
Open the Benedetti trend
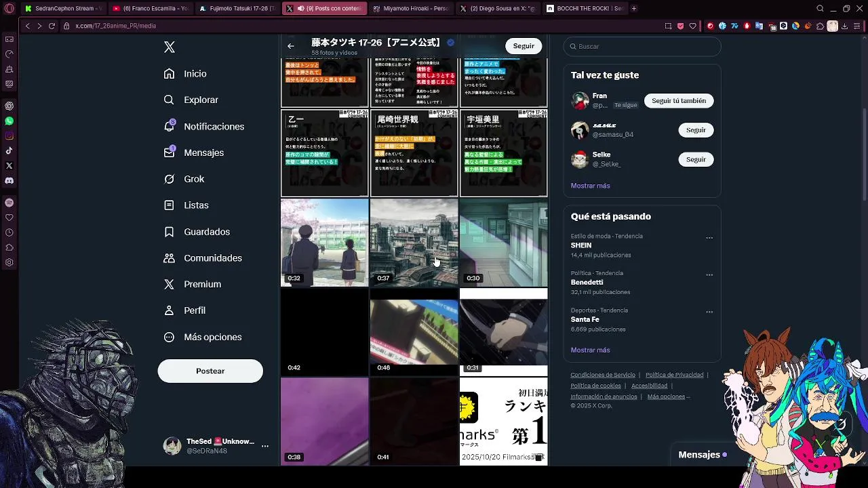[642, 283]
